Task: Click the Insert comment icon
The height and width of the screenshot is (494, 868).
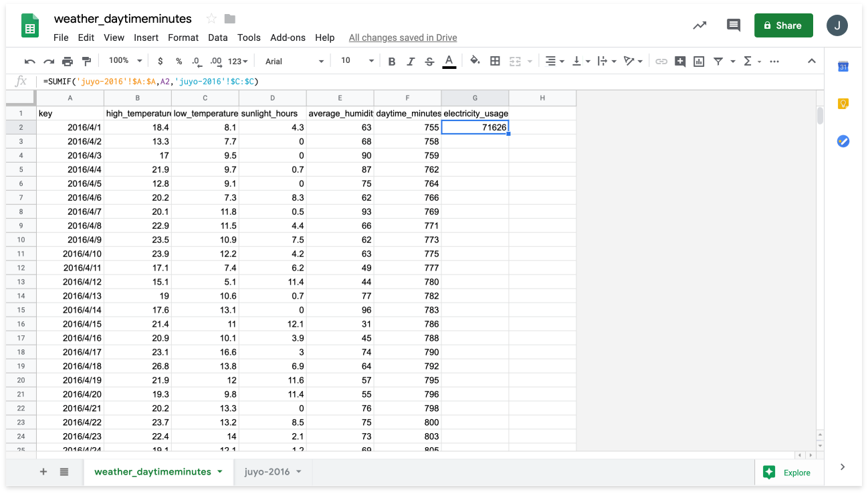Action: click(x=680, y=61)
